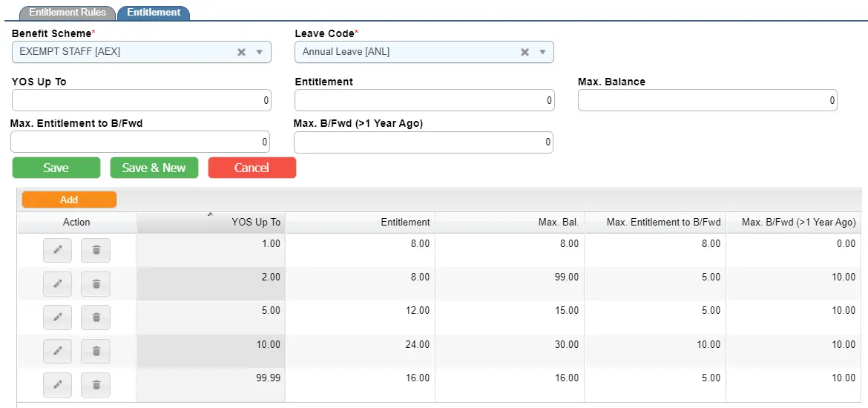Open the Benefit Scheme dropdown arrow

(259, 52)
